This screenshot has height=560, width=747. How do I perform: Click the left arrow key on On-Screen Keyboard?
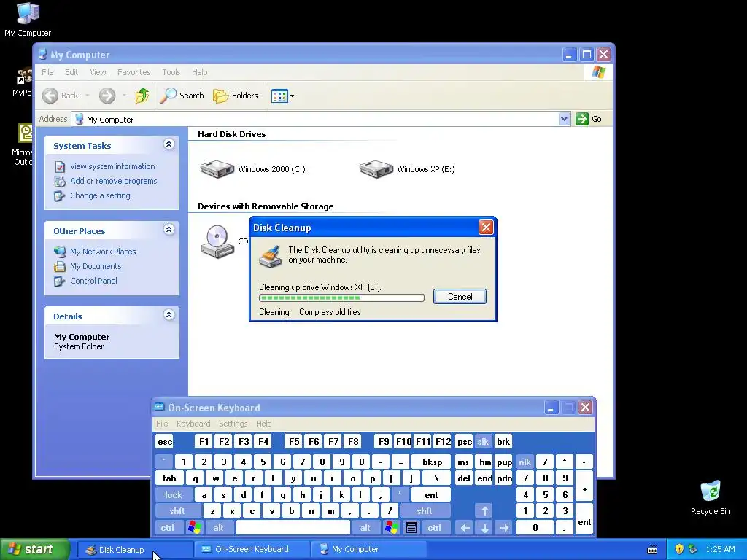[465, 528]
